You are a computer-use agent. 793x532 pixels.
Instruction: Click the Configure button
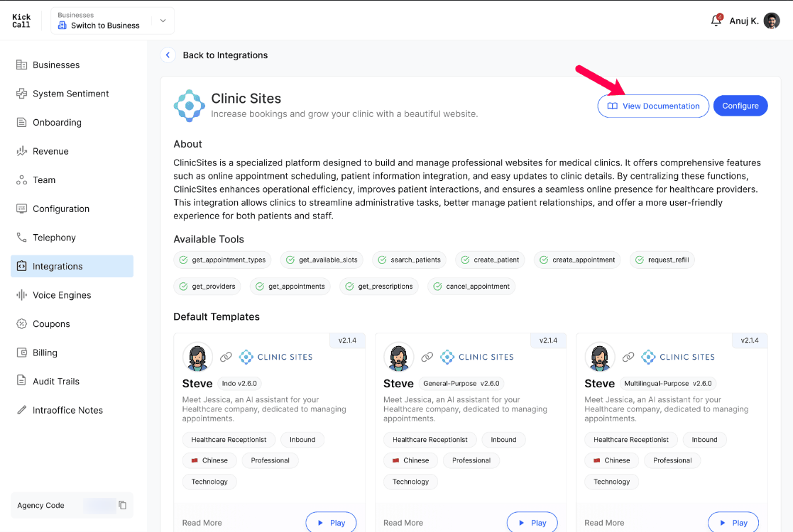[740, 106]
